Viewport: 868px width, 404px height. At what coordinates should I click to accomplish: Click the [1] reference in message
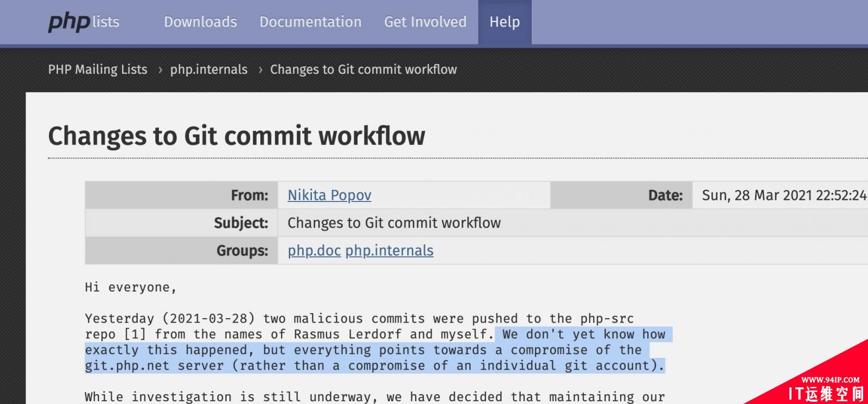point(135,334)
